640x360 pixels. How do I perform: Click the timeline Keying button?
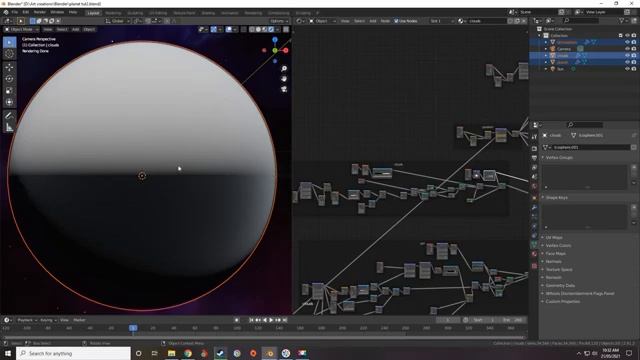click(48, 320)
